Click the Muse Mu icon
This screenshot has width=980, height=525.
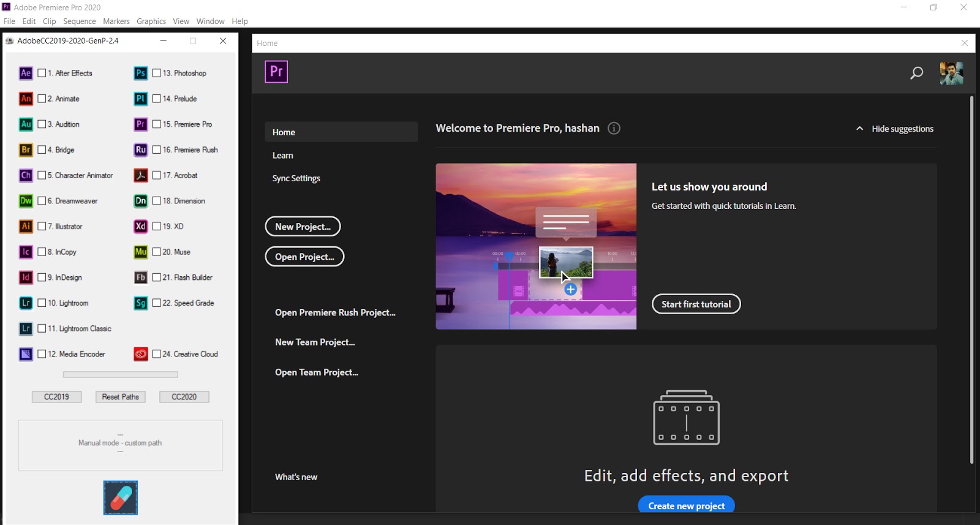[141, 252]
